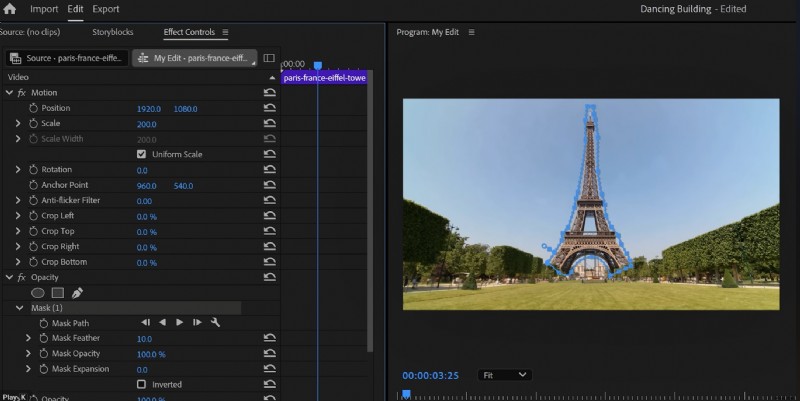Create a 4-point polygon mask
This screenshot has height=401, width=800.
(58, 293)
